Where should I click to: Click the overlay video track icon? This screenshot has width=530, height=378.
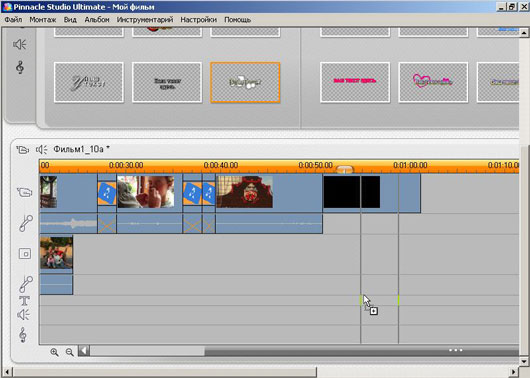pos(25,254)
